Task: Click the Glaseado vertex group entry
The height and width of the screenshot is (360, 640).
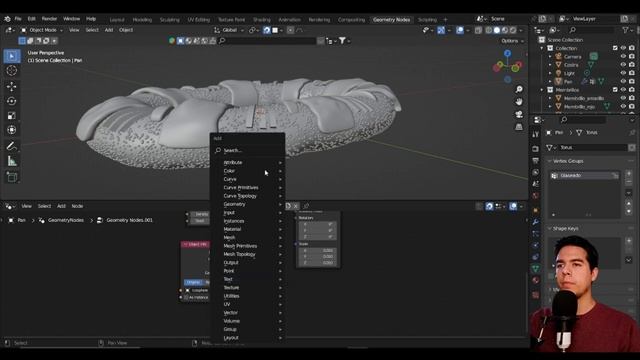Action: click(x=584, y=176)
